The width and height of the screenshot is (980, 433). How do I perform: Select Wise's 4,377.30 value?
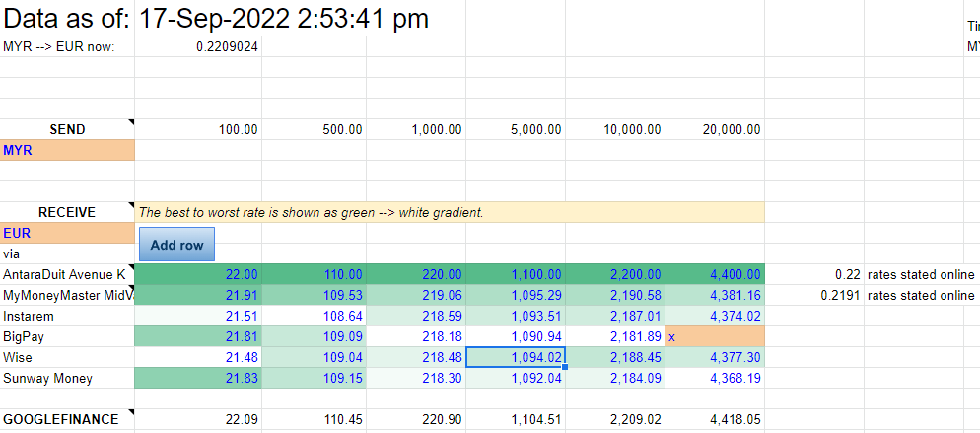tap(715, 357)
